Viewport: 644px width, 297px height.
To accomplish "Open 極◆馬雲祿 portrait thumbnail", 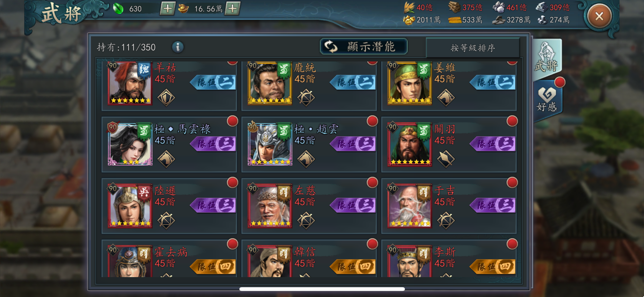I will pyautogui.click(x=130, y=144).
